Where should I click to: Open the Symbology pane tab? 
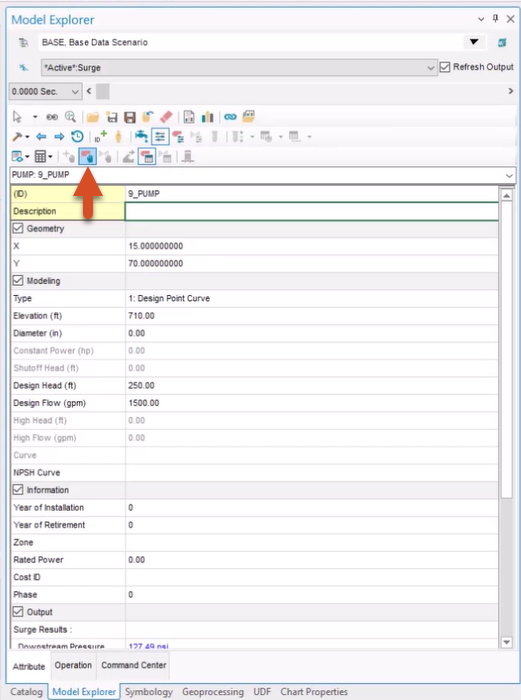tap(149, 692)
